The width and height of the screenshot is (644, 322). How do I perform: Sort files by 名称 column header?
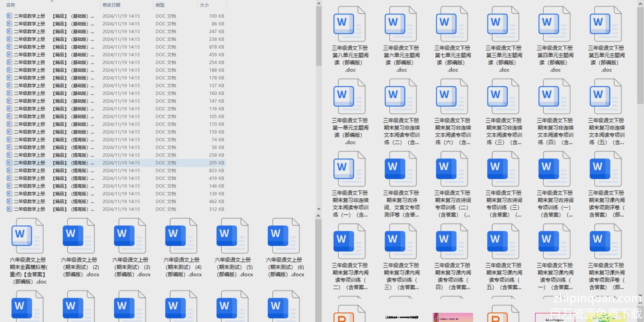[11, 5]
